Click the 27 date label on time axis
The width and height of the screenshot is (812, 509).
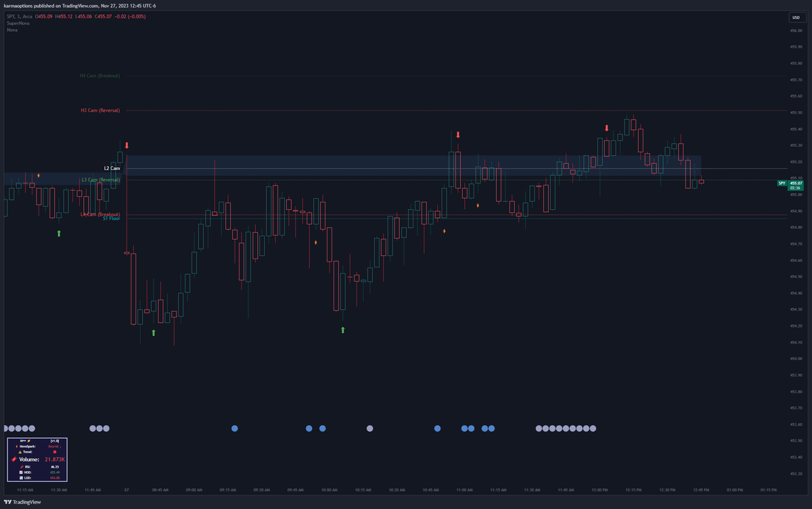127,489
